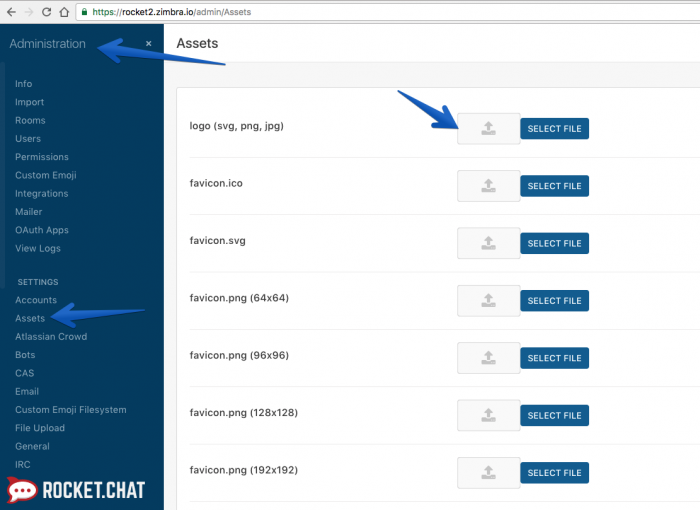Open Email settings

27,392
